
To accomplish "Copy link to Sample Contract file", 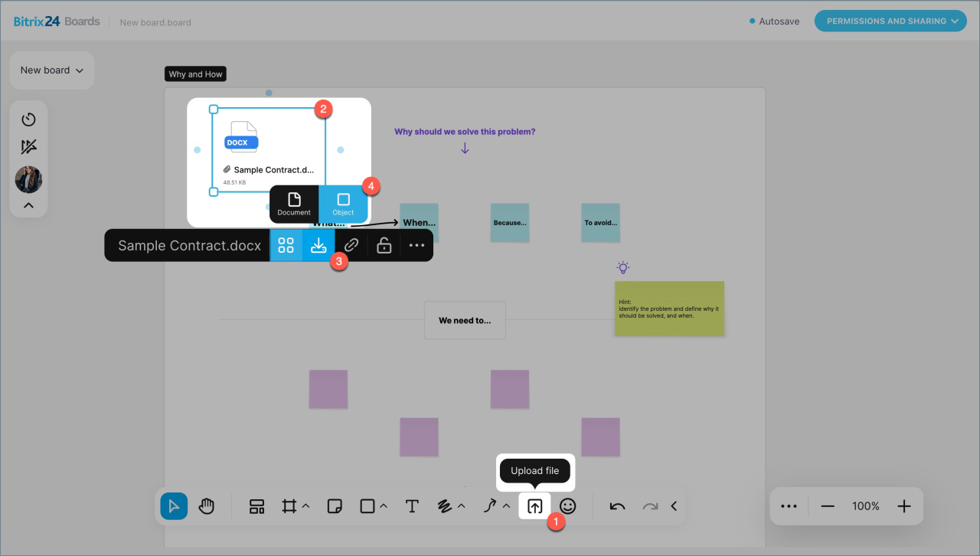I will coord(351,245).
